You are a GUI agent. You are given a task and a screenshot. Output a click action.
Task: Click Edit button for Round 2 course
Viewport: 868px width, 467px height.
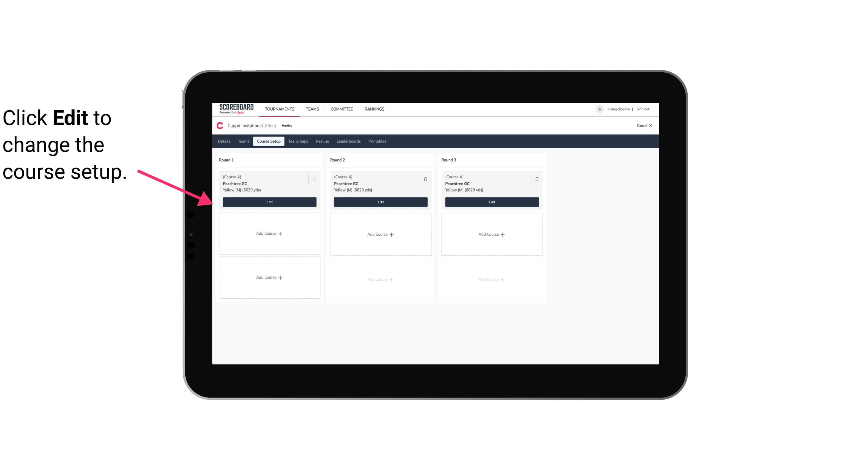[380, 201]
